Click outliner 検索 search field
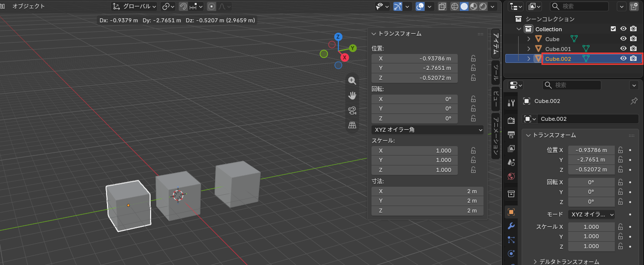Image resolution: width=644 pixels, height=265 pixels. [x=579, y=6]
